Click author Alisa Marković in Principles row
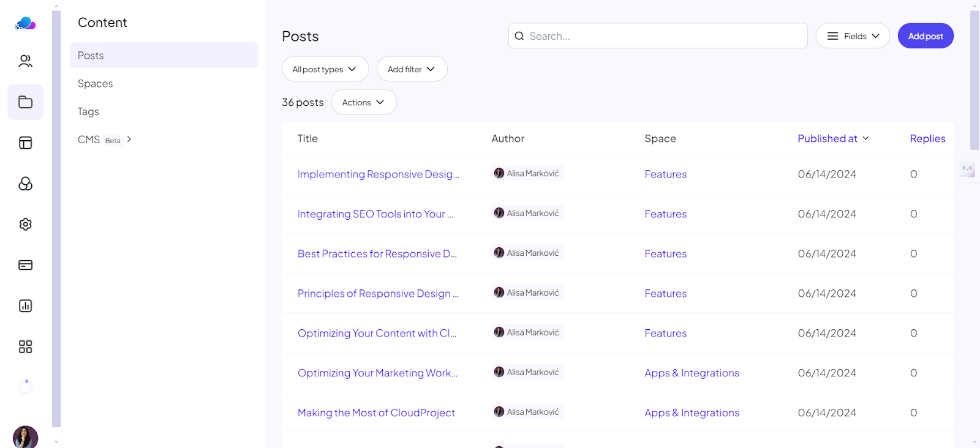 point(527,293)
